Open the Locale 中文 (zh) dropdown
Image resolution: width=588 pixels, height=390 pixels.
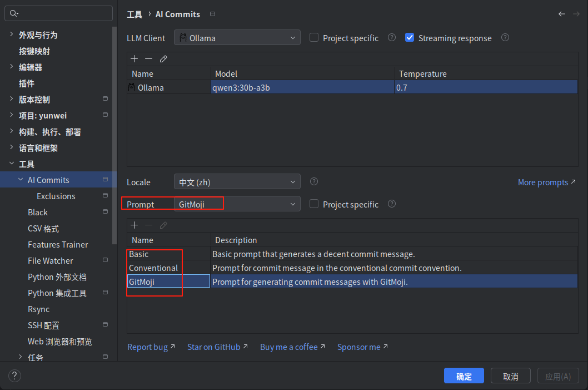pos(237,182)
